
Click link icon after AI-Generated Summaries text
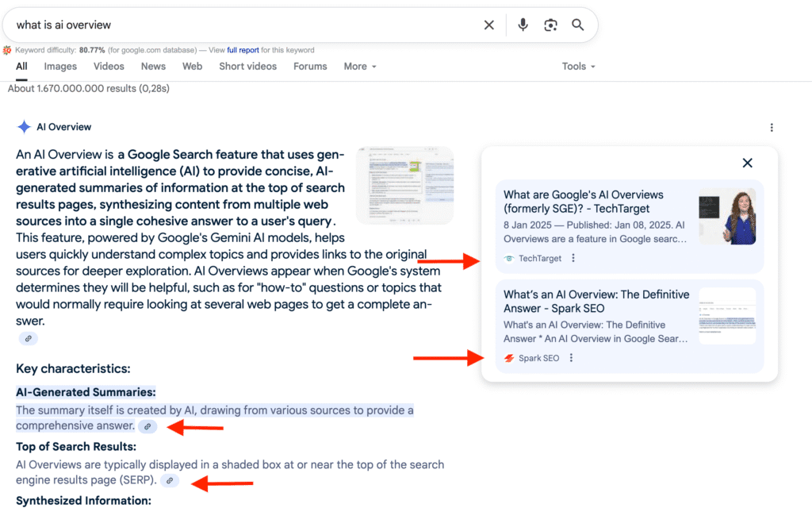click(147, 426)
